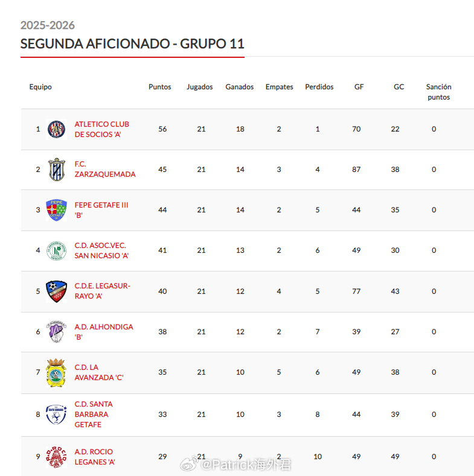The image size is (474, 476).
Task: Click the Ganados column header
Action: pyautogui.click(x=240, y=87)
